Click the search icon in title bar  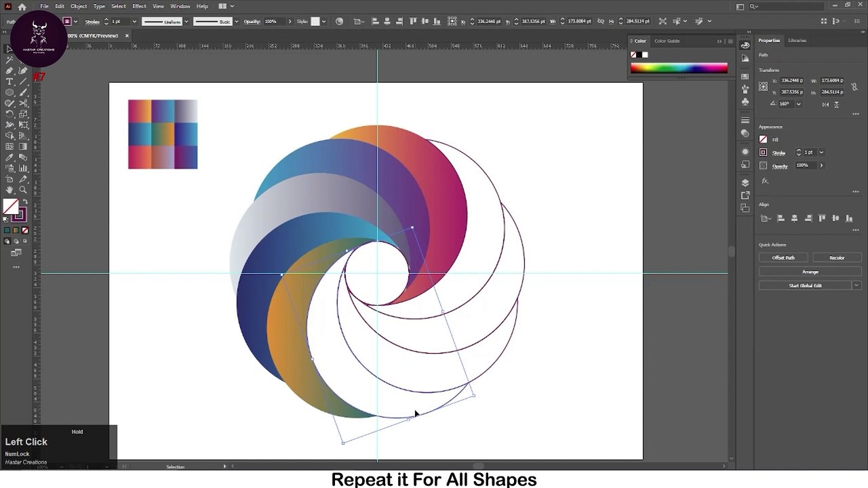753,6
